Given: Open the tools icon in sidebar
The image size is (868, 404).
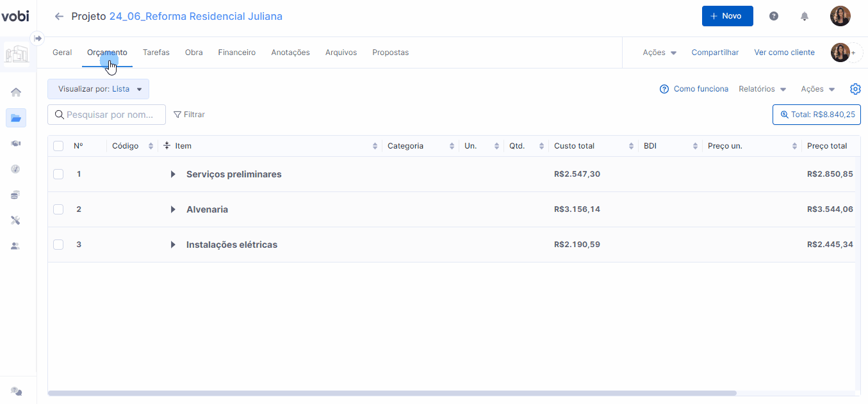Looking at the screenshot, I should [x=16, y=220].
